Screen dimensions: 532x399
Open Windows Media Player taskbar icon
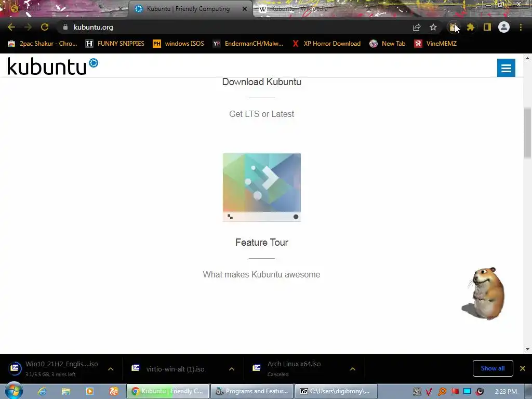90,391
